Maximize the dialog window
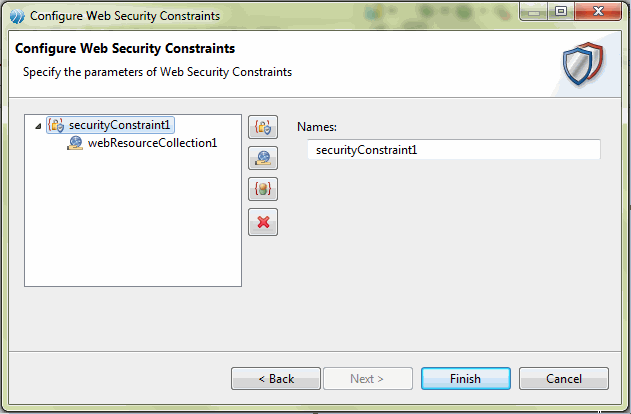The height and width of the screenshot is (414, 631). 559,13
